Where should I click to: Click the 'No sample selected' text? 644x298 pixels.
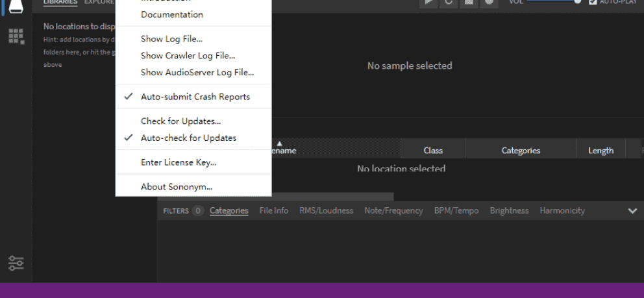pos(410,66)
